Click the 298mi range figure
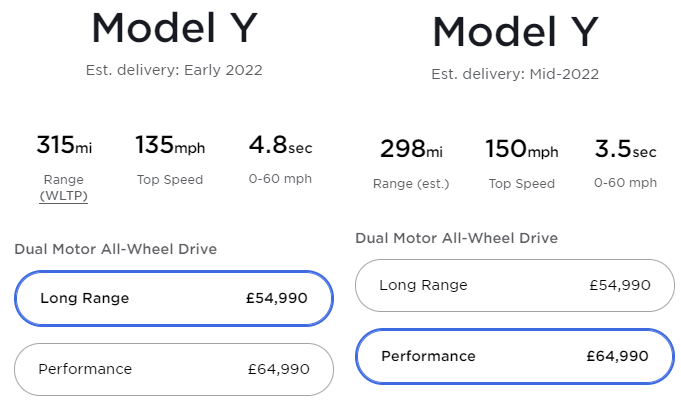This screenshot has width=681, height=407. point(410,150)
